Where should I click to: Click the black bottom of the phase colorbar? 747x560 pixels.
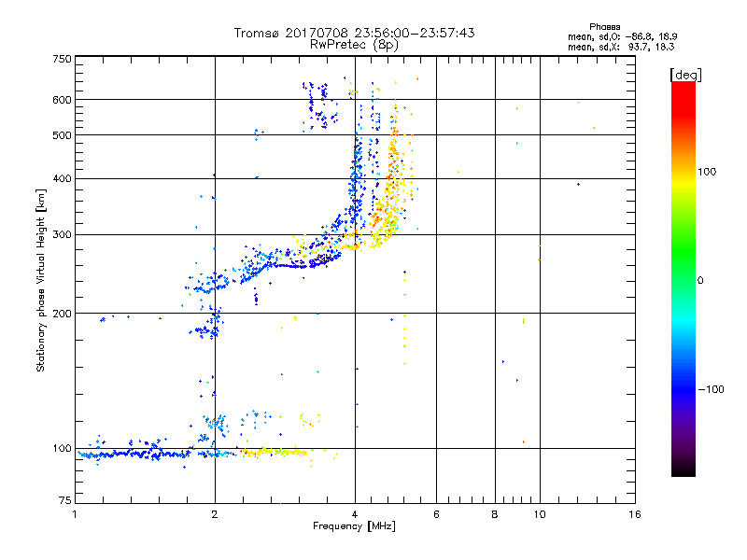684,470
